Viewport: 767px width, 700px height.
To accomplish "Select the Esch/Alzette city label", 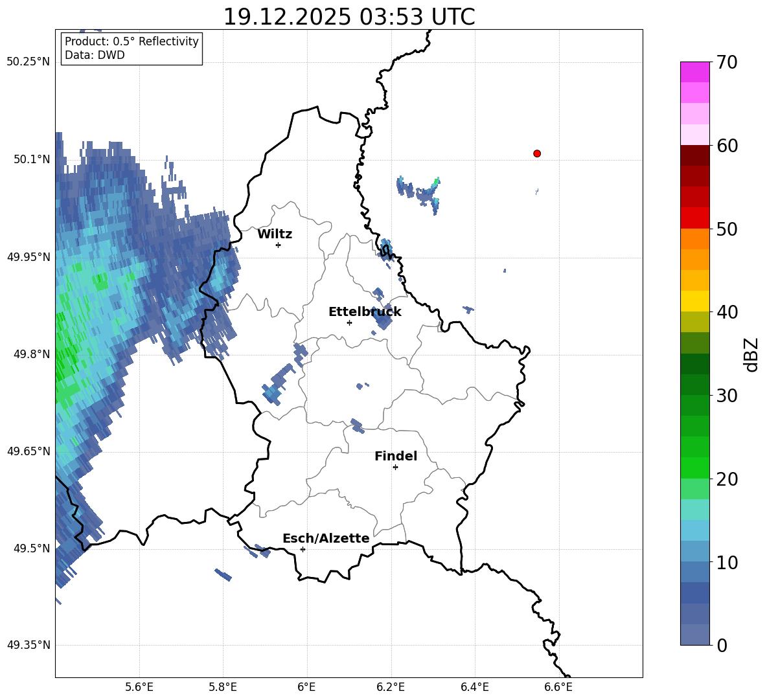I will [326, 538].
